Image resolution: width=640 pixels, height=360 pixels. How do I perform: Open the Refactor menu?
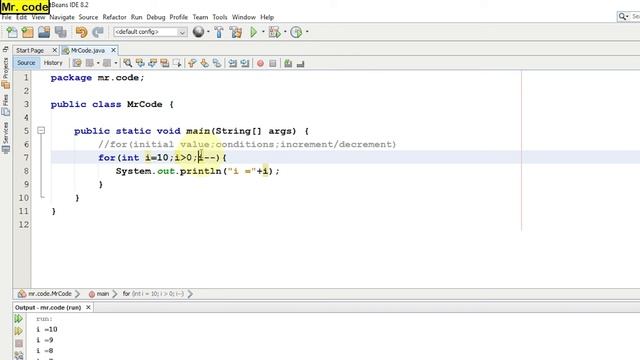pos(114,17)
